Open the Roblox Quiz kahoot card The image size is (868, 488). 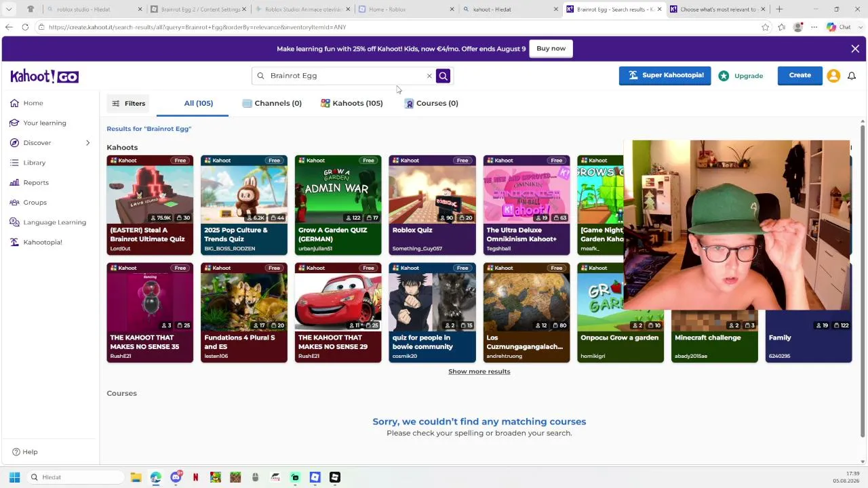click(x=433, y=205)
